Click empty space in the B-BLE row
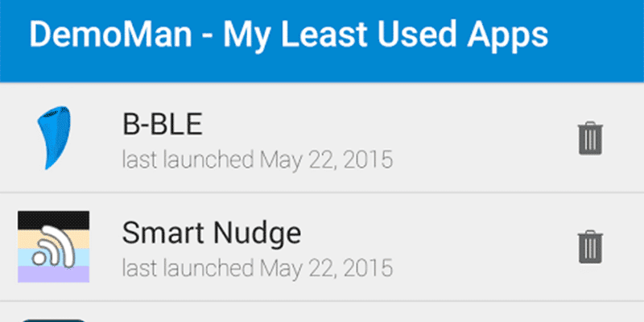The image size is (644, 322). point(475,138)
